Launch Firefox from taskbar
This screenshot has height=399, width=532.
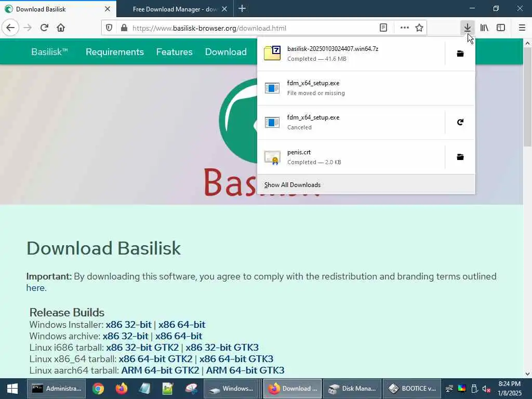point(121,389)
